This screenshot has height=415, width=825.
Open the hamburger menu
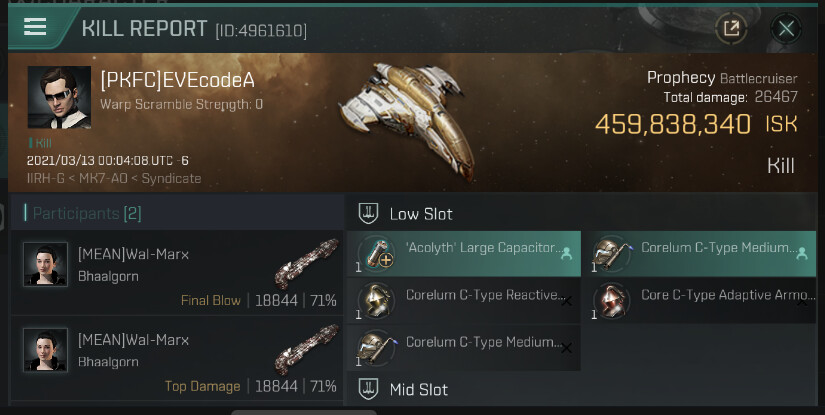tap(35, 27)
